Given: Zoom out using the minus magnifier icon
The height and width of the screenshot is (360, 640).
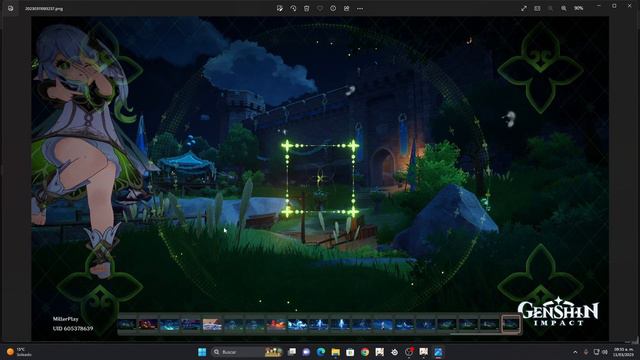Looking at the screenshot, I should pos(550,8).
